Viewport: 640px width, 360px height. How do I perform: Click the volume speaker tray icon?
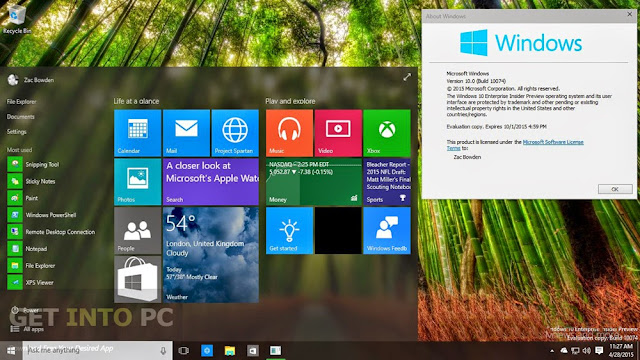pos(587,351)
